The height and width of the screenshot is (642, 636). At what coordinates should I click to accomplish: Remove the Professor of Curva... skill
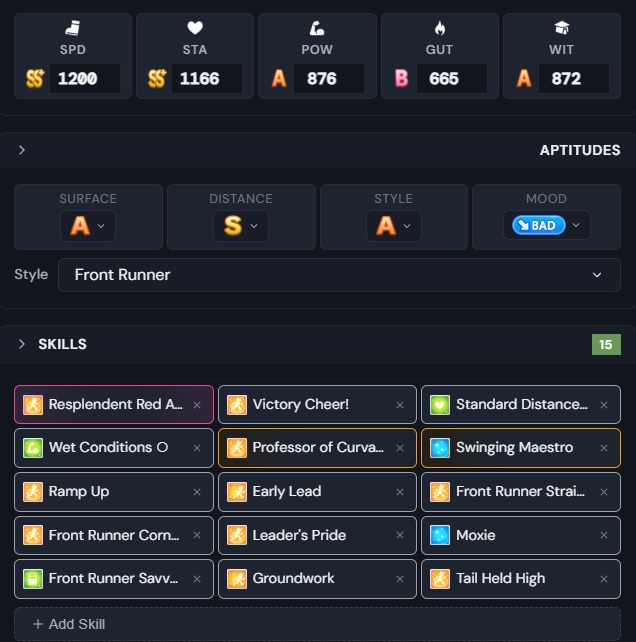(400, 448)
